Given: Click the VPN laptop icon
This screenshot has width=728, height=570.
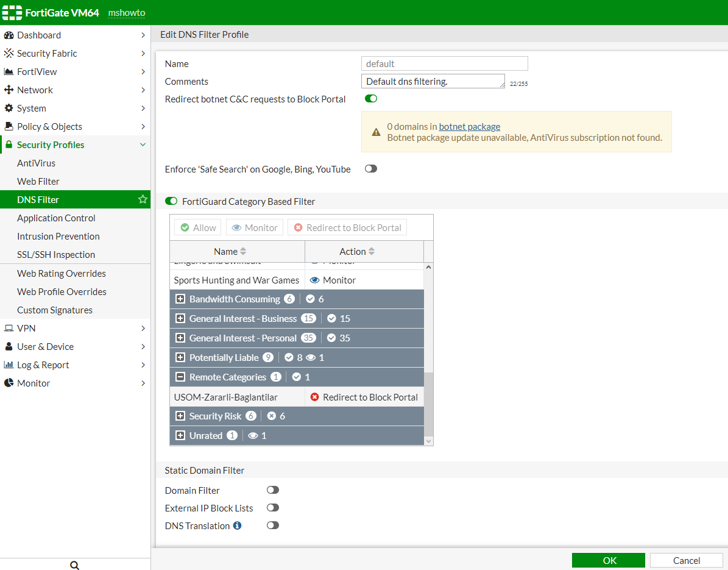Looking at the screenshot, I should (9, 329).
